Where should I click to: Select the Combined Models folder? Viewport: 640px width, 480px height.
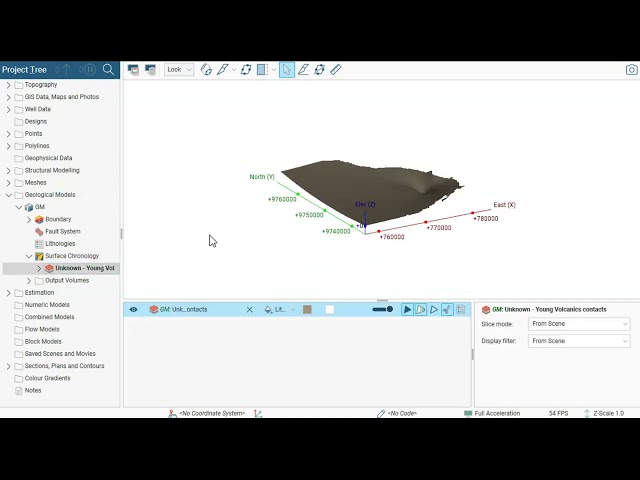click(x=49, y=317)
